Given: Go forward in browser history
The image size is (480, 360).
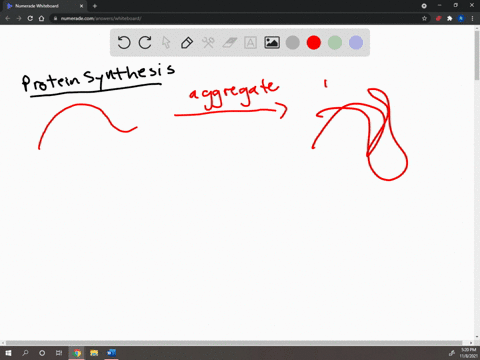Looking at the screenshot, I should (x=19, y=18).
